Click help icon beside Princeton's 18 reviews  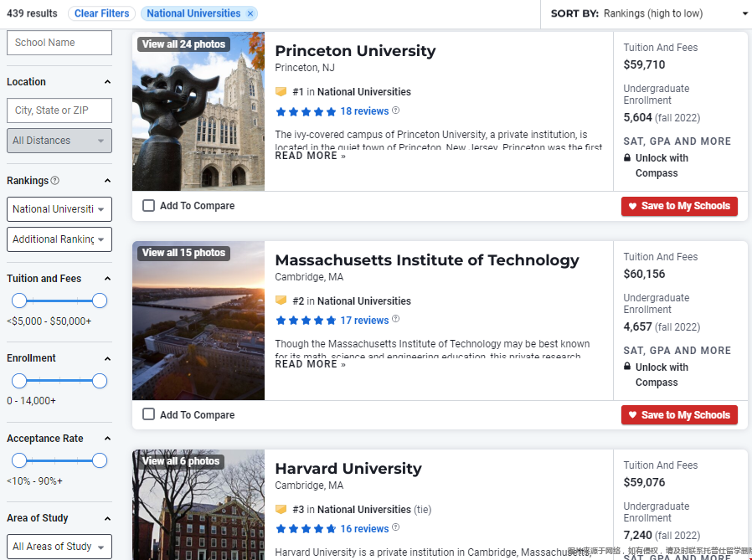pos(395,110)
